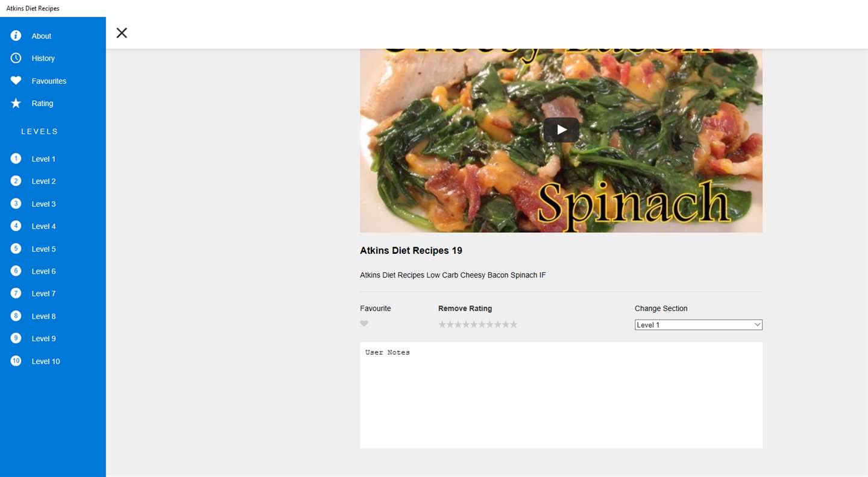868x477 pixels.
Task: Click the Remove Rating link
Action: pyautogui.click(x=465, y=308)
